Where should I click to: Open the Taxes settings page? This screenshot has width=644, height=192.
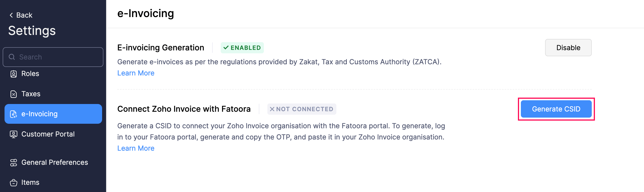[31, 94]
